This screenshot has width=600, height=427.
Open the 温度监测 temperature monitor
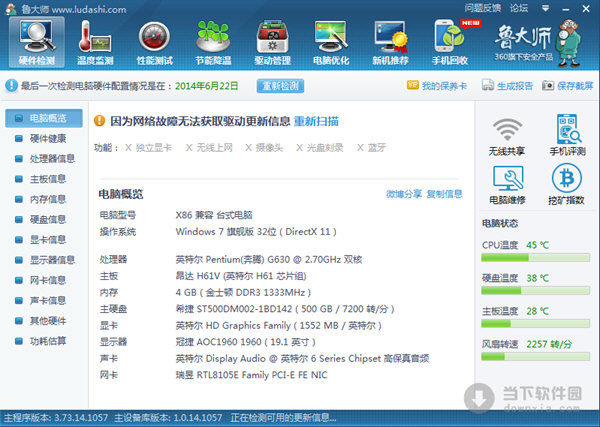95,42
